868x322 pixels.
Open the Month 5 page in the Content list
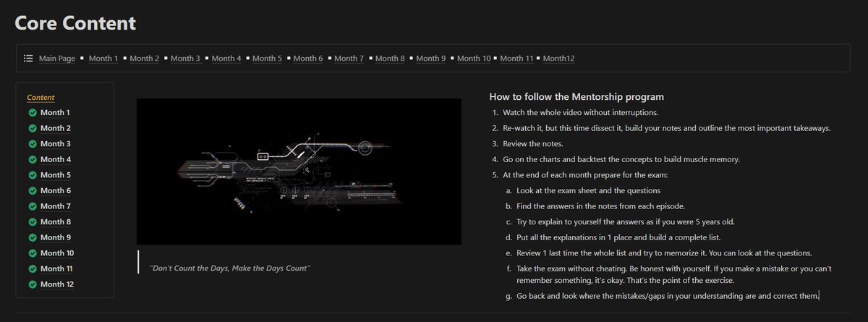pyautogui.click(x=56, y=175)
